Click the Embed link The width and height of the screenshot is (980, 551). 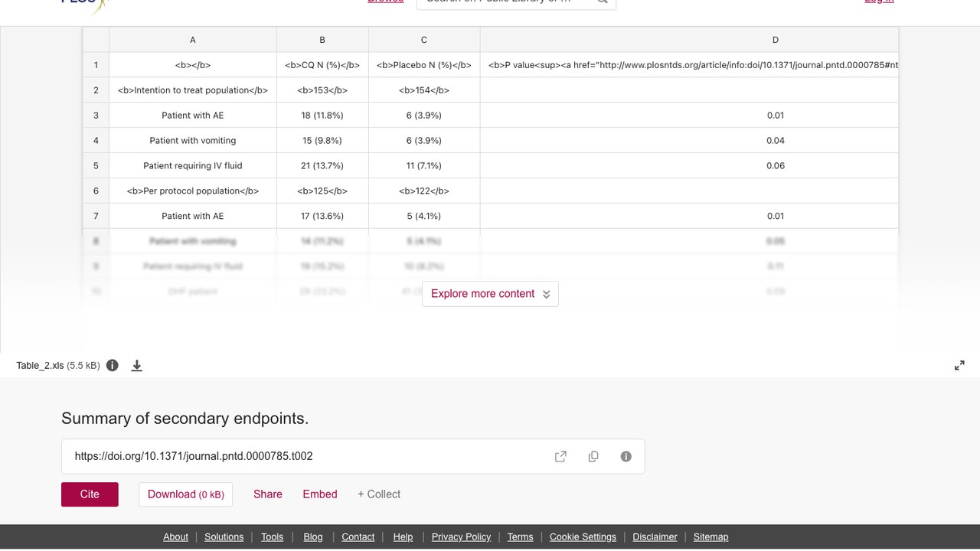tap(320, 494)
